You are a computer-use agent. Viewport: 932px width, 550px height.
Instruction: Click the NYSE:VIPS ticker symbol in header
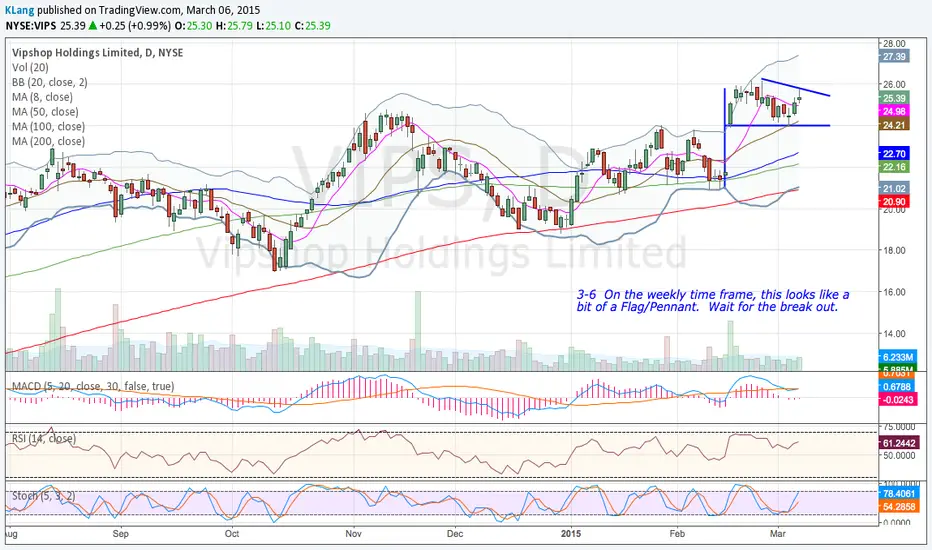tap(31, 26)
